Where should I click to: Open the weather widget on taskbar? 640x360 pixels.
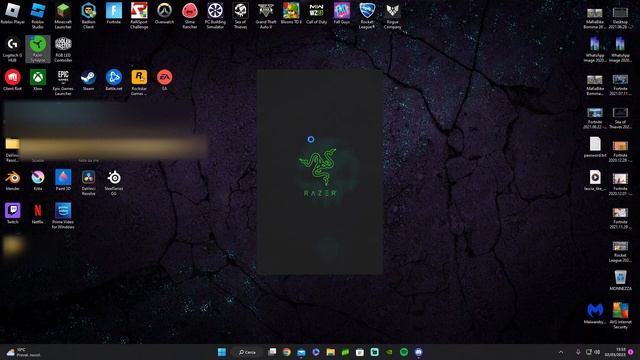click(x=22, y=352)
